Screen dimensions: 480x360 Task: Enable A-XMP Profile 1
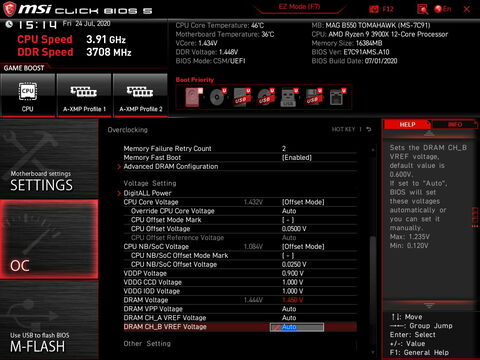click(x=84, y=95)
